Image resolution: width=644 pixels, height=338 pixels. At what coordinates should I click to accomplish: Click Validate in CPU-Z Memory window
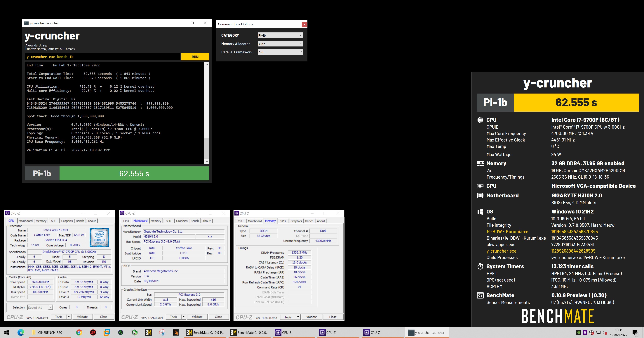[x=311, y=317]
